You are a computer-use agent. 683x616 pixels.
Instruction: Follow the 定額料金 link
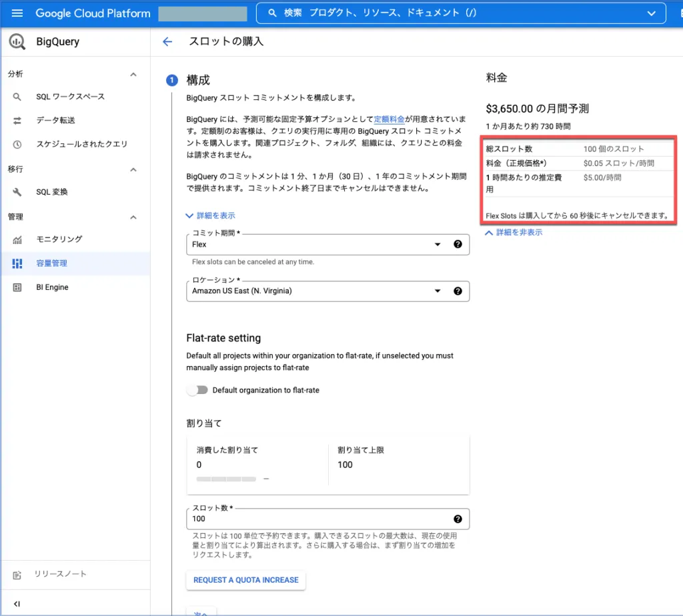[x=389, y=119]
